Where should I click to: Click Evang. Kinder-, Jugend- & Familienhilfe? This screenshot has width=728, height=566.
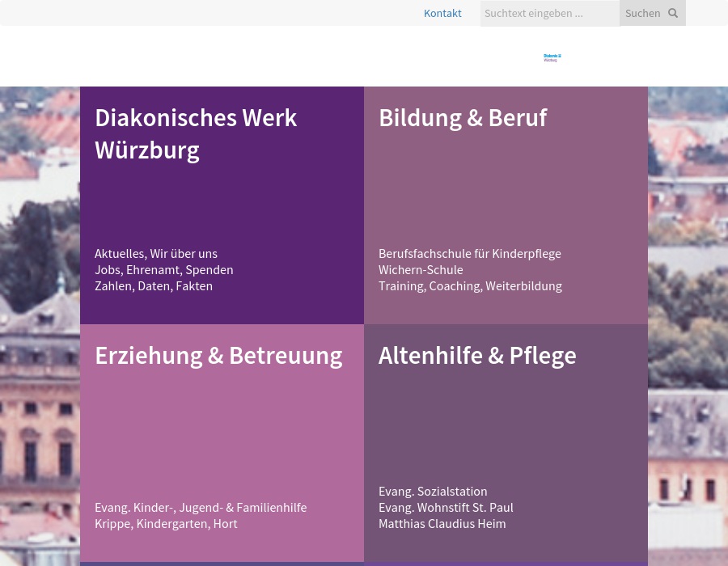[201, 507]
